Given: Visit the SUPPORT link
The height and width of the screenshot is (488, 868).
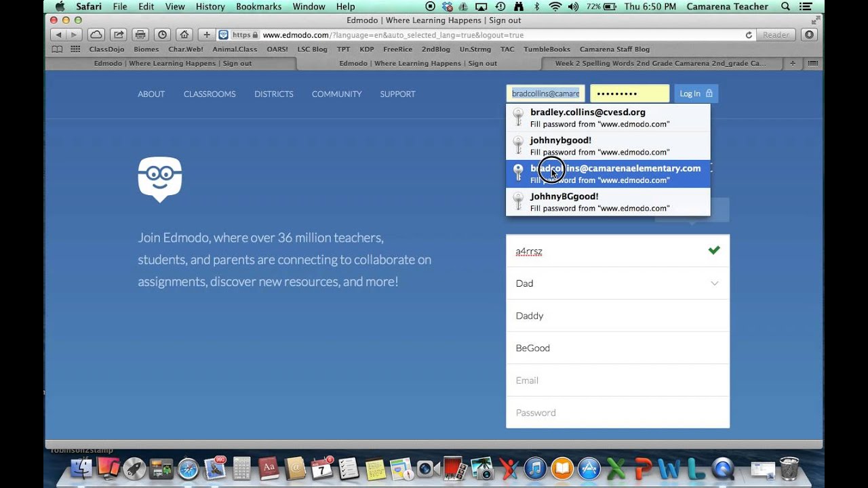Looking at the screenshot, I should 397,94.
